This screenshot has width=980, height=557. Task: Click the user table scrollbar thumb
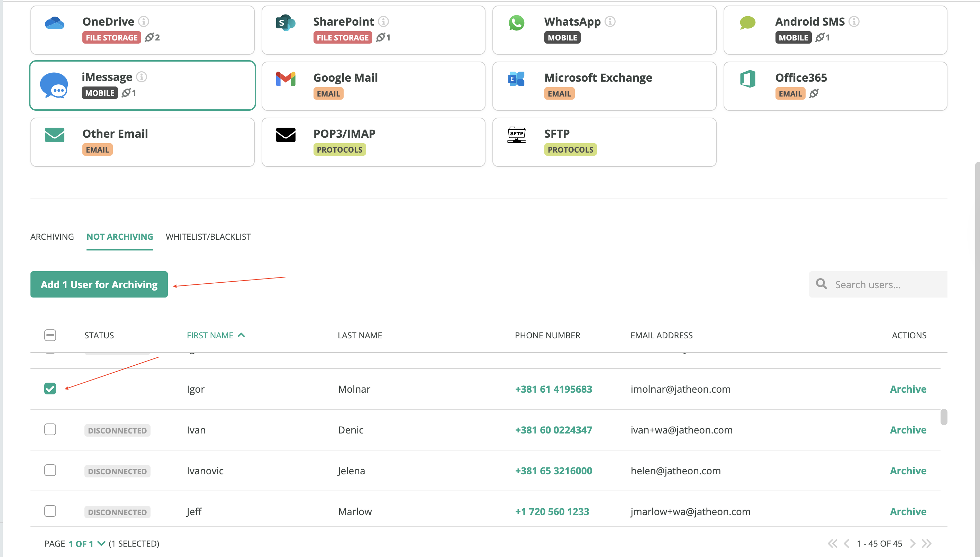944,417
